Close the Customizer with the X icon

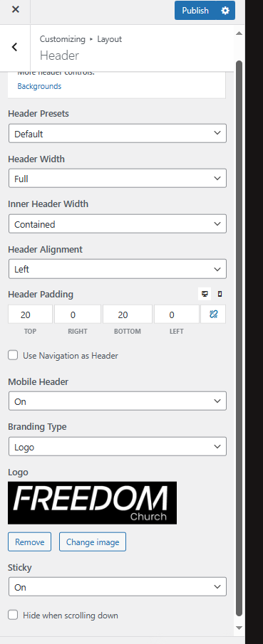pos(15,9)
